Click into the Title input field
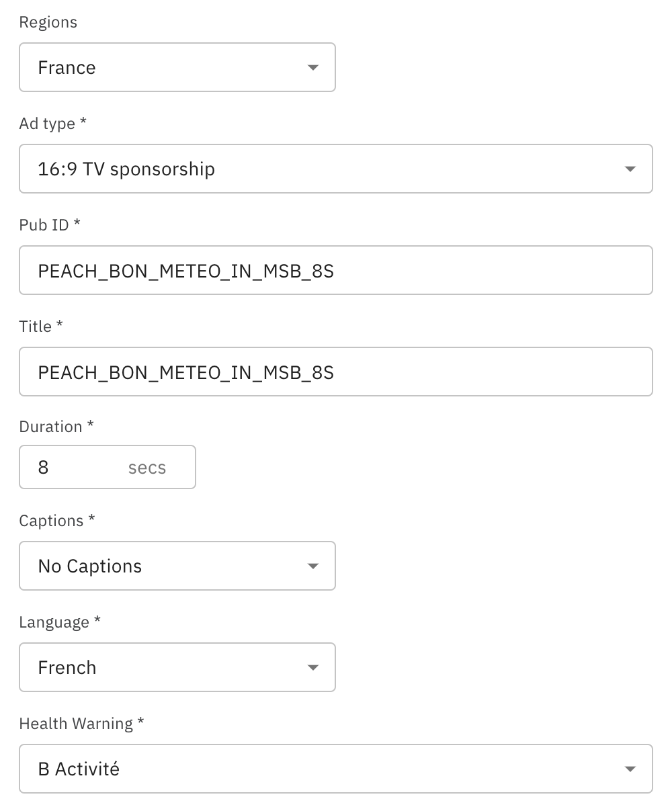Viewport: 672px width, 809px height. [336, 372]
